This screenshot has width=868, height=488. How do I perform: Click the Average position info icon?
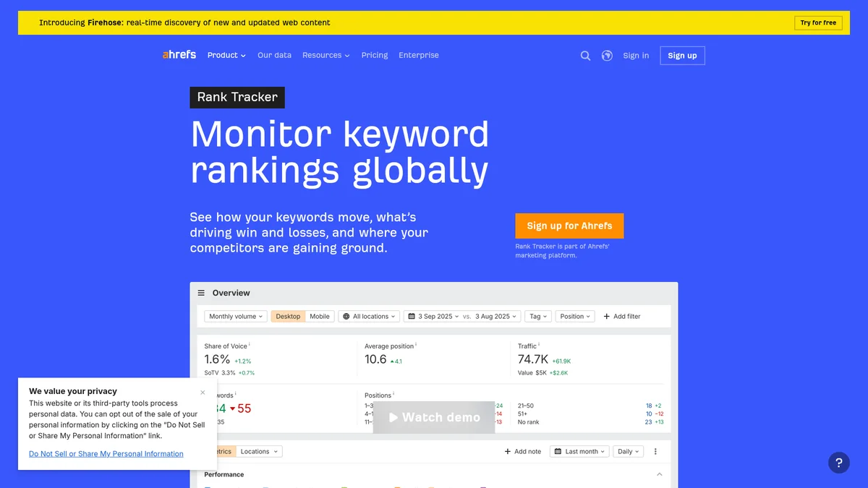416,346
